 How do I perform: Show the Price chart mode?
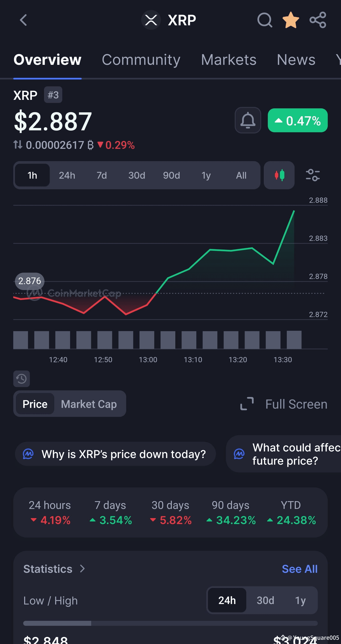click(x=35, y=404)
